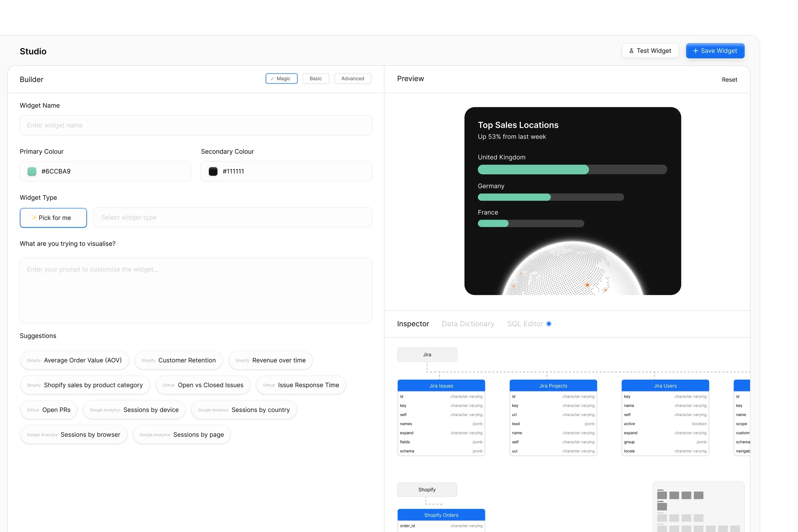Screen dimensions: 798x532
Task: Click the 'names' row in Jira Issues
Action: click(441, 424)
